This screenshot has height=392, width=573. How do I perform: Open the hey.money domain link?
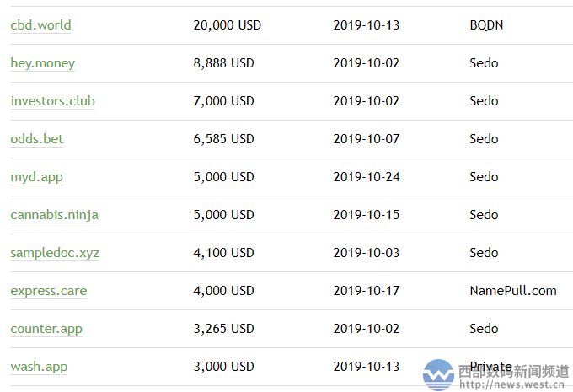[x=43, y=63]
